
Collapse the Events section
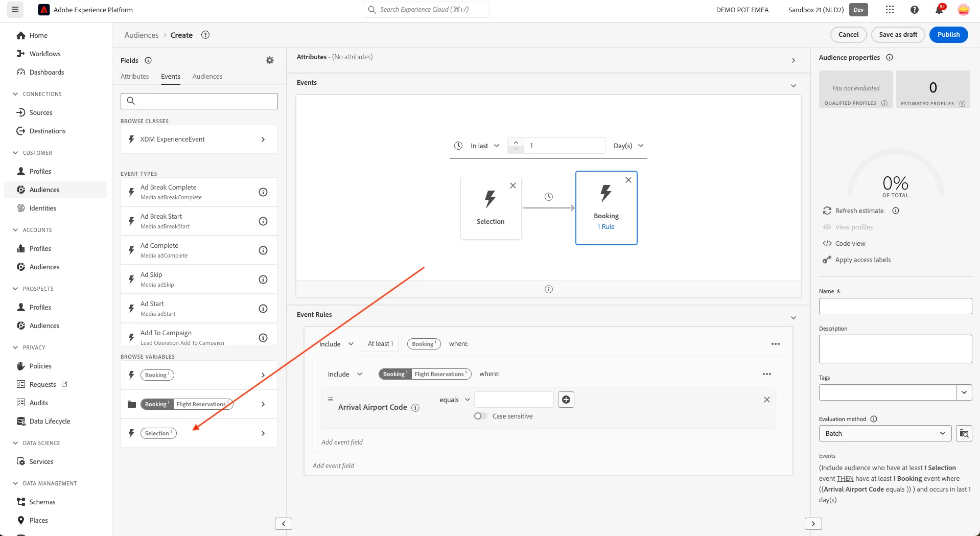click(794, 86)
